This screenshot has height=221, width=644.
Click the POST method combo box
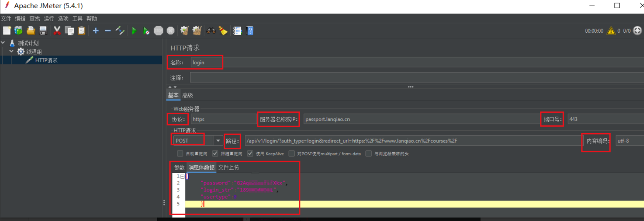tap(198, 141)
